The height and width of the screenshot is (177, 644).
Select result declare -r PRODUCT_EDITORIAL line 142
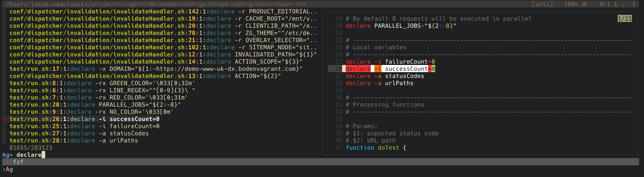pos(163,11)
